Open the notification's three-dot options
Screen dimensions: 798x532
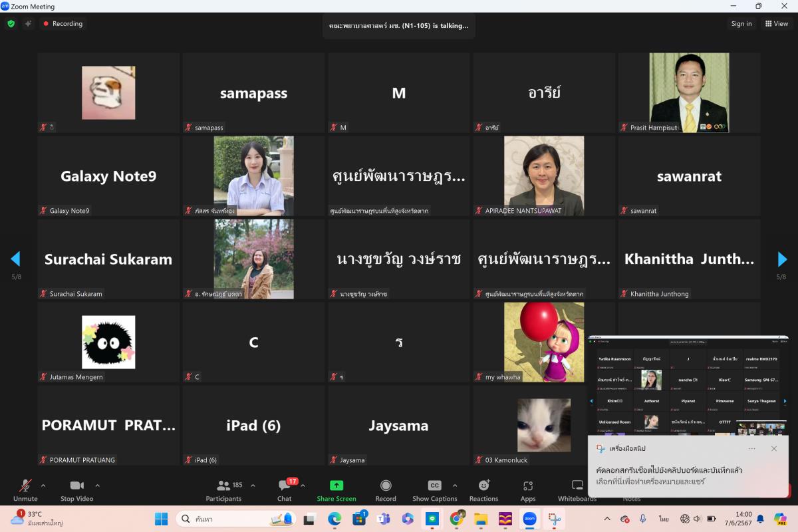(x=752, y=449)
